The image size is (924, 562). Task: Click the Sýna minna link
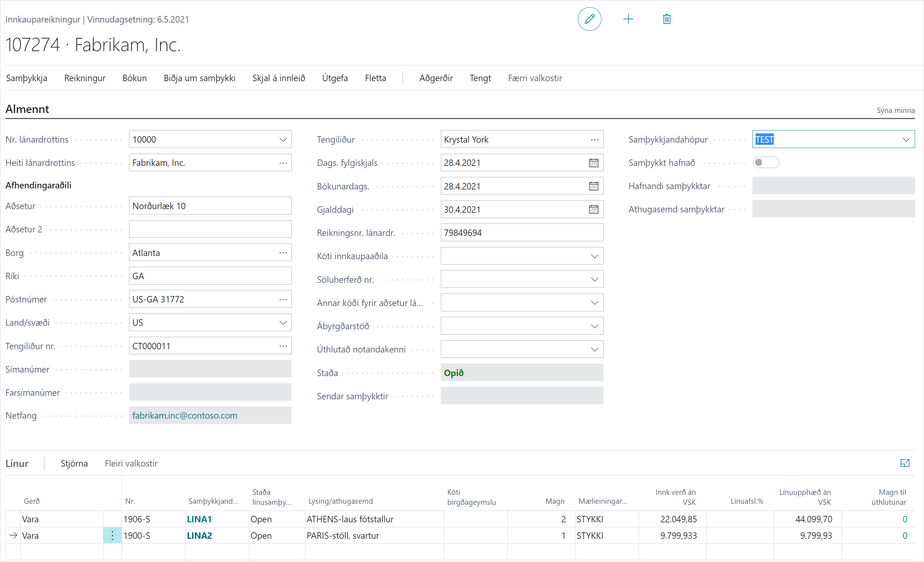pyautogui.click(x=895, y=110)
